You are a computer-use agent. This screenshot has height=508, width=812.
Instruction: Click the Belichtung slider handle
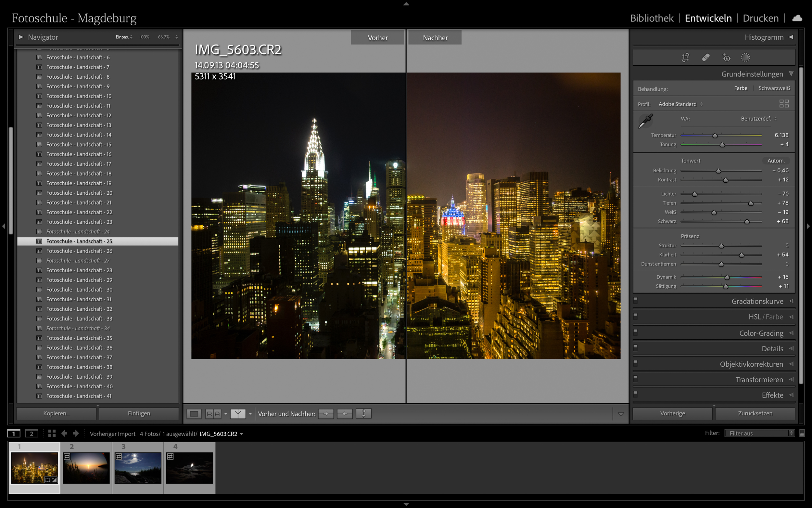pos(718,171)
